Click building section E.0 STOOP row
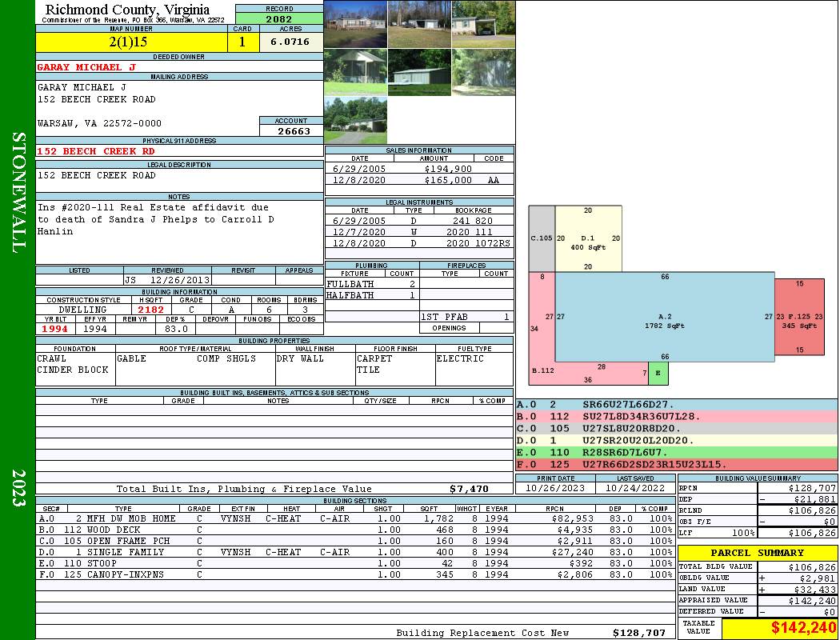 point(356,563)
